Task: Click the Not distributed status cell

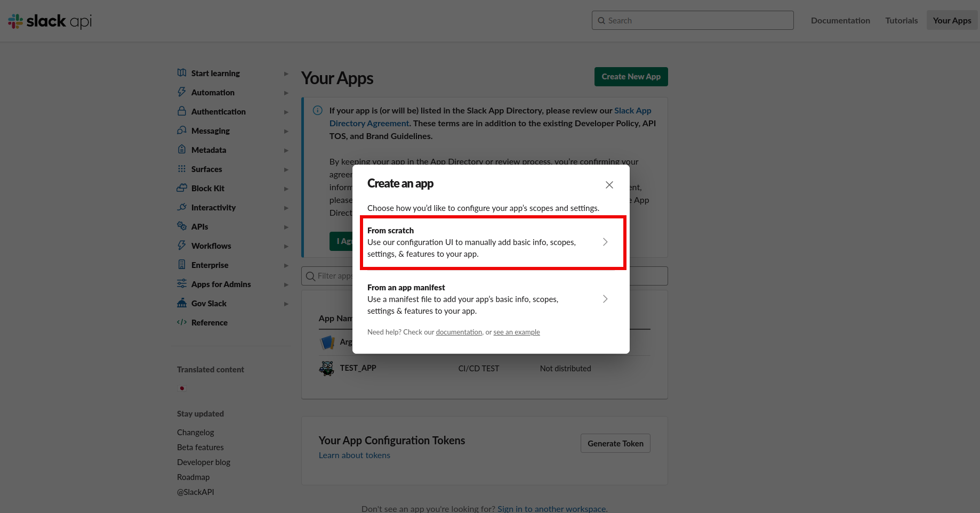Action: [566, 368]
